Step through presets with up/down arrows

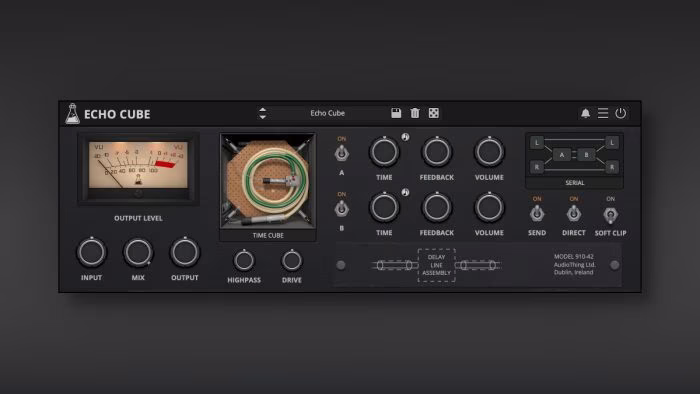coord(262,113)
